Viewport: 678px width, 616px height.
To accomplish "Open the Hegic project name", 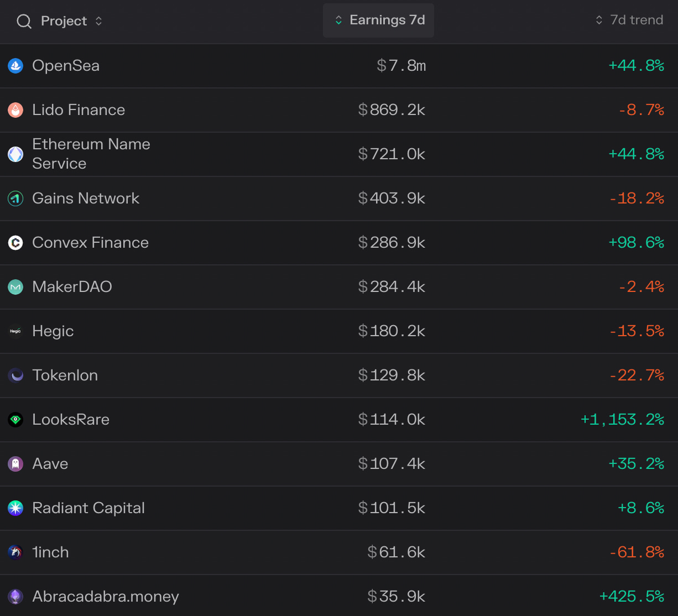I will (x=53, y=331).
